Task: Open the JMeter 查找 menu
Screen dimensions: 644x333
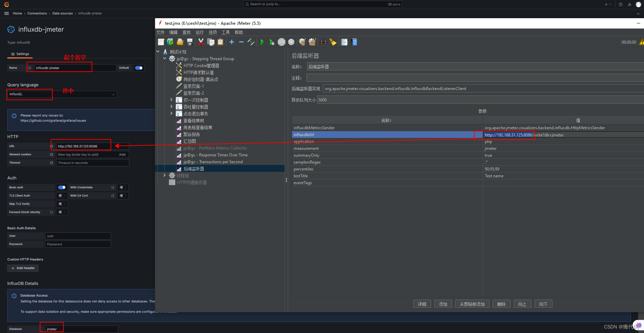Action: pyautogui.click(x=186, y=32)
